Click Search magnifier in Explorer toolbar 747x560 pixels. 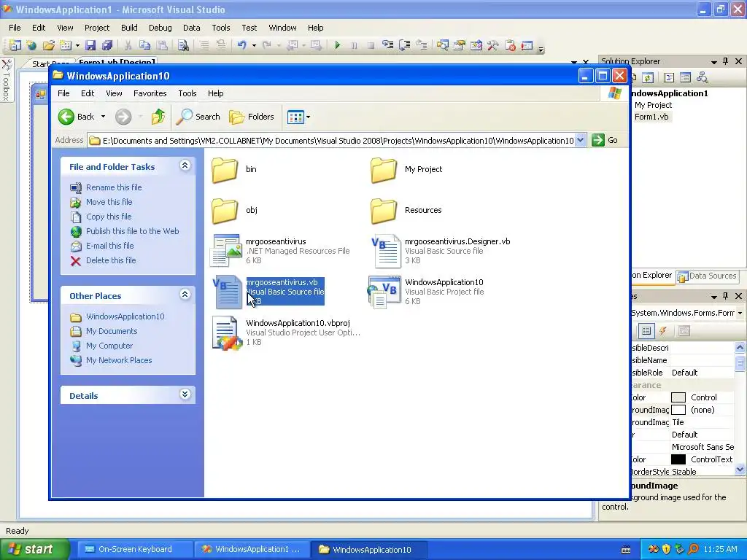(x=198, y=117)
